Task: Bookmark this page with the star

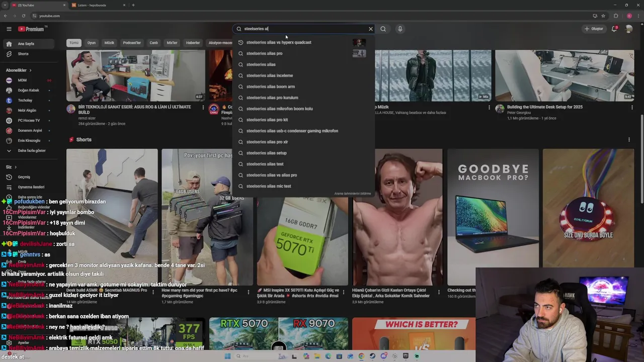Action: tap(603, 16)
